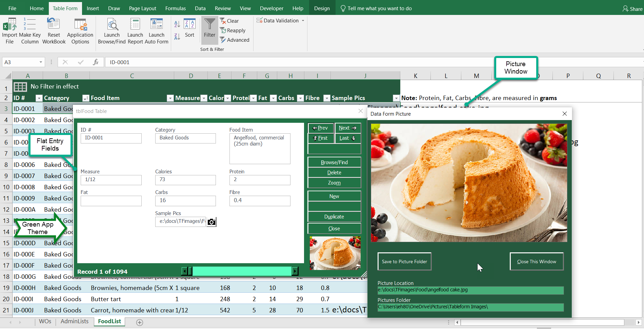Click the Clear filter icon

point(230,21)
